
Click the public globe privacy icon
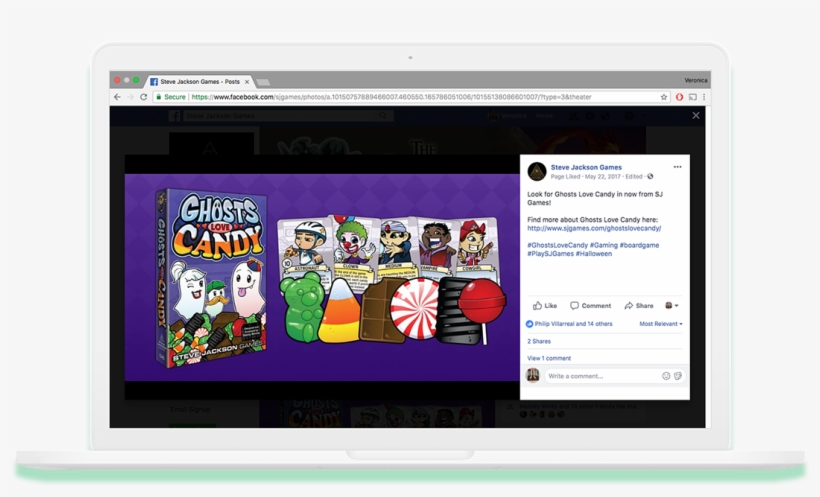tap(650, 176)
